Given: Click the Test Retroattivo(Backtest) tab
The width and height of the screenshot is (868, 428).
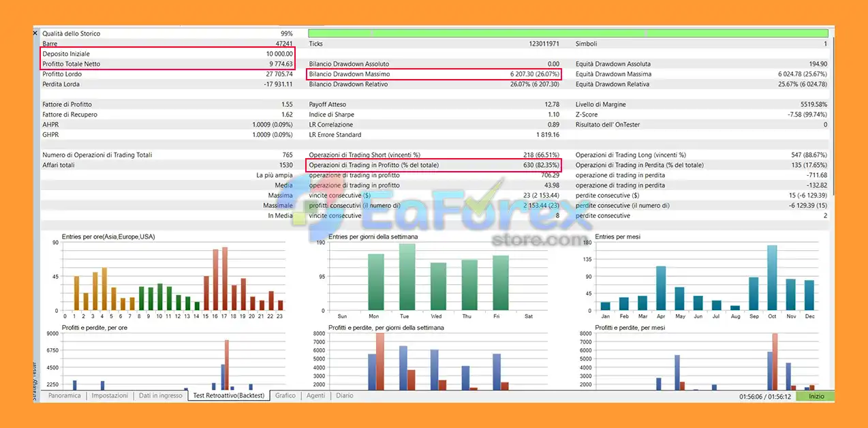Looking at the screenshot, I should pos(228,395).
